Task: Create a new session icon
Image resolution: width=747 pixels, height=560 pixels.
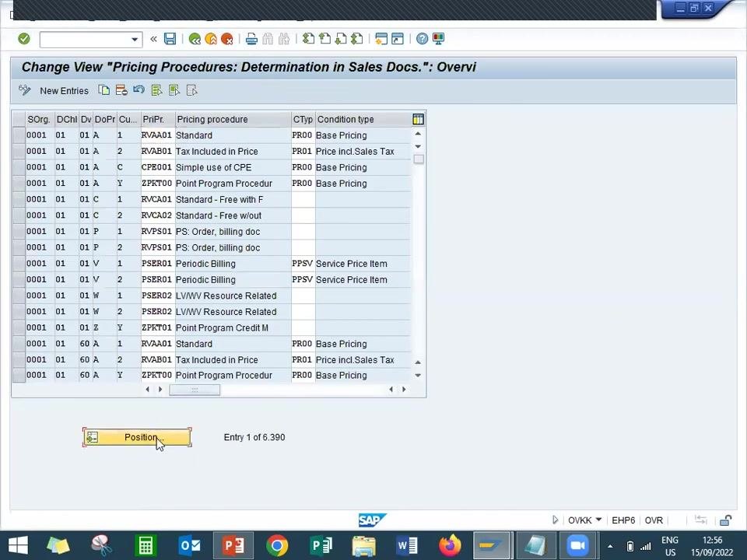Action: pos(381,39)
